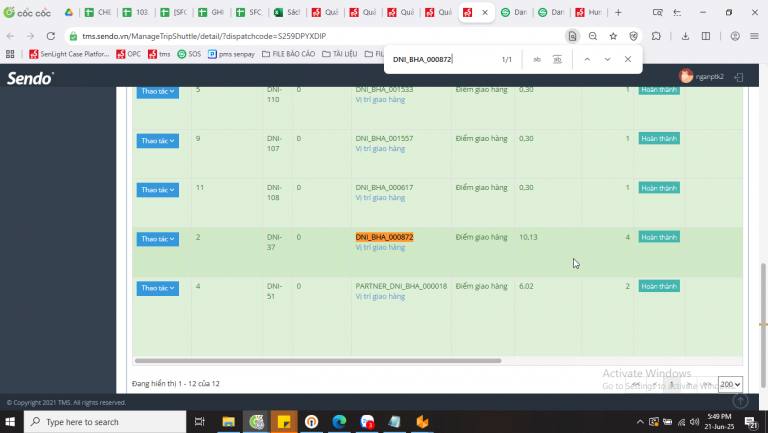Open the OPC bookmark

click(128, 54)
